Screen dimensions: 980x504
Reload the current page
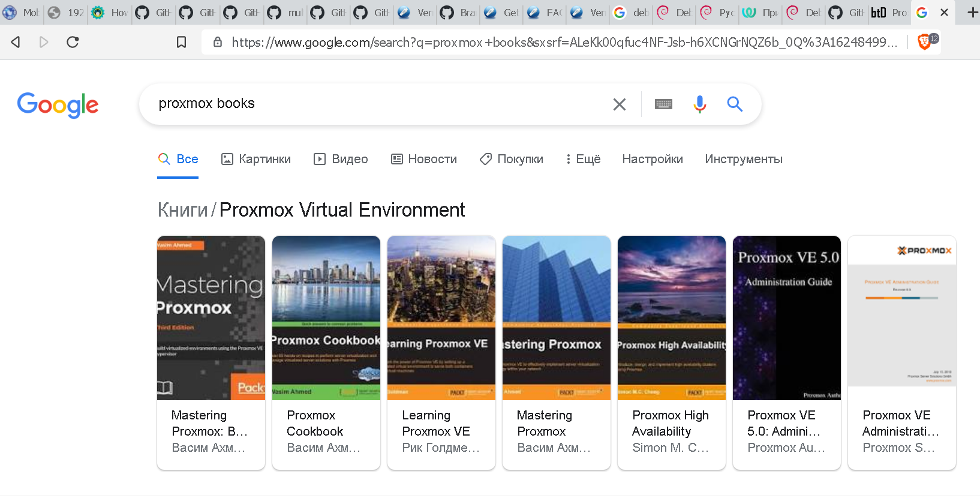coord(73,42)
